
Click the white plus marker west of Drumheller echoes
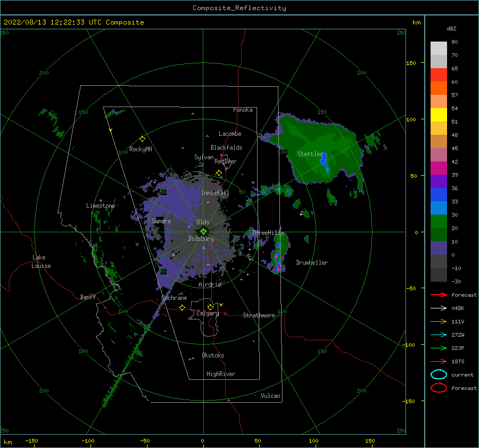tap(301, 214)
